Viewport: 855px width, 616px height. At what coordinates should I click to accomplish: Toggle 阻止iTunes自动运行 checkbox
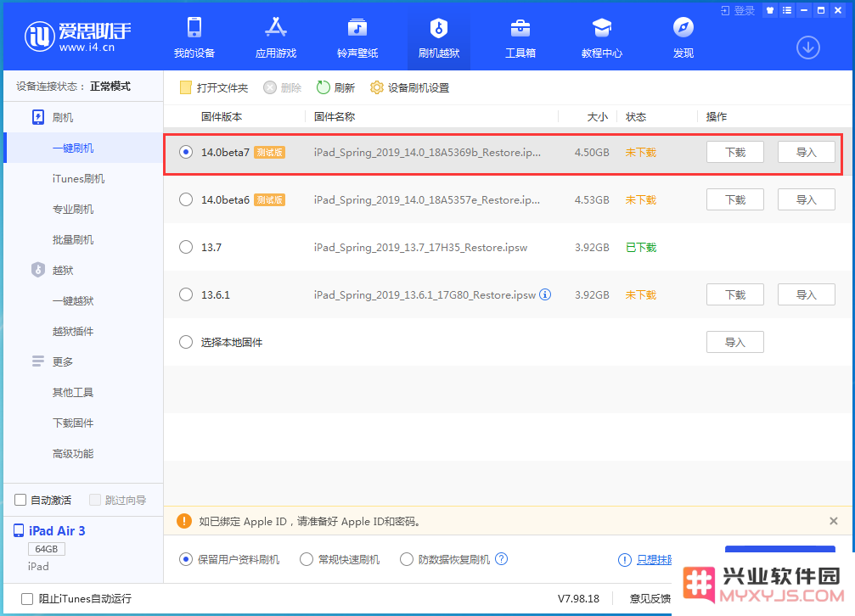(x=27, y=598)
